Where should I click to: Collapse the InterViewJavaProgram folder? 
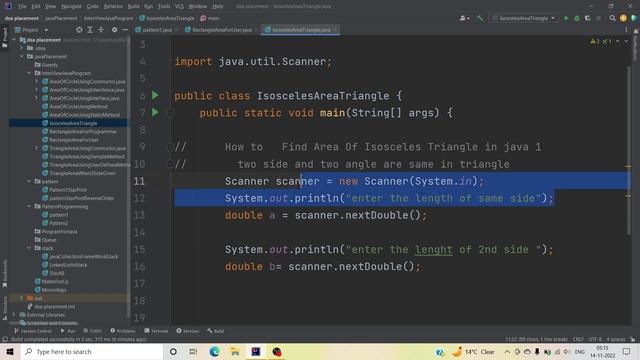[30, 73]
